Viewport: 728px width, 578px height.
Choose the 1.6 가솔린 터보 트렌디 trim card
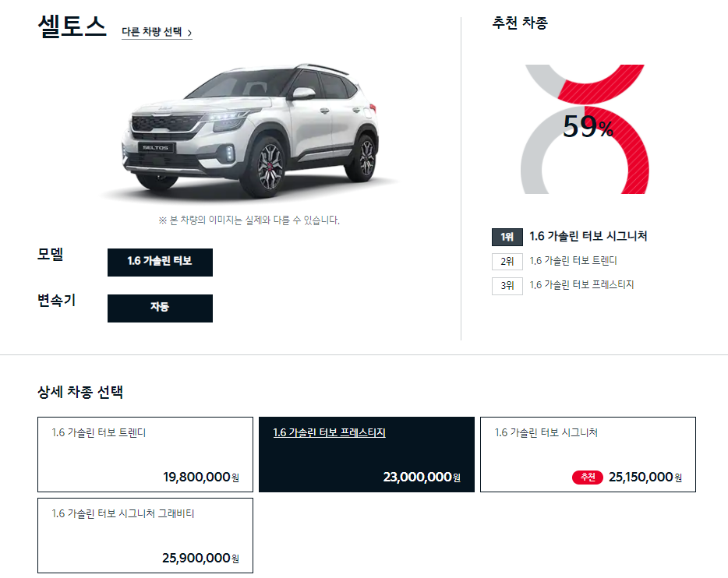click(145, 455)
